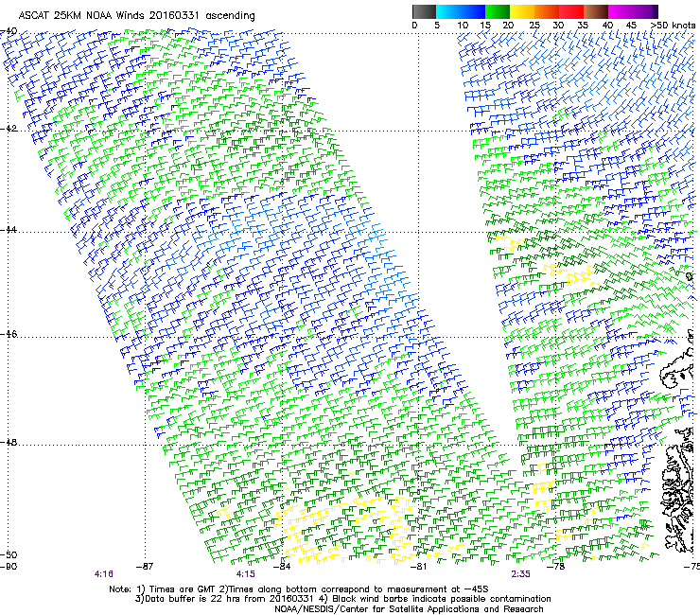Click the green 15-20 knots color segment
The image size is (700, 615).
click(498, 11)
